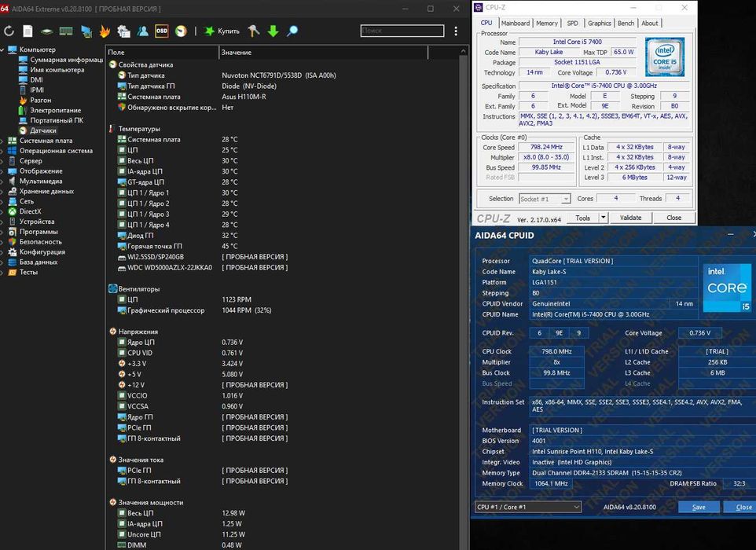Click the Системная плата tree icon
Viewport: 756px width, 550px height.
[12, 141]
